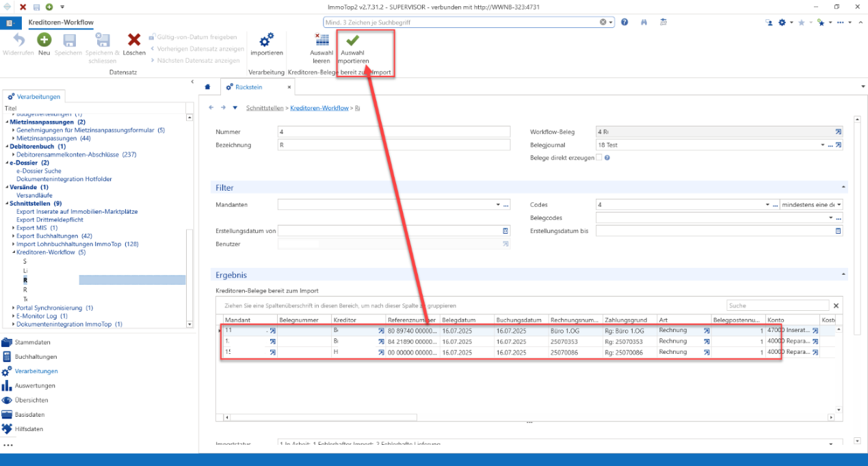Collapse the Filter section

tap(843, 187)
